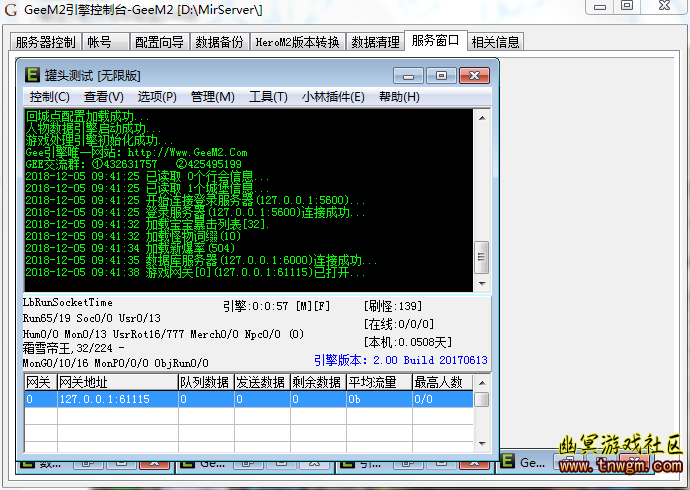Click the LbRunSocketTime label

(x=68, y=302)
